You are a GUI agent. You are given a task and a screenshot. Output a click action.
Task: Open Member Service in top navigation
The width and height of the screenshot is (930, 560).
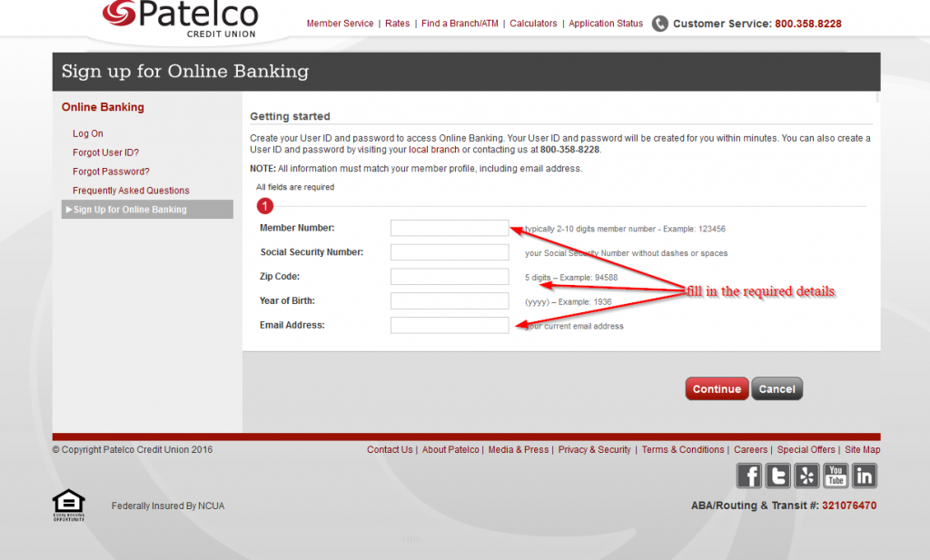tap(340, 24)
